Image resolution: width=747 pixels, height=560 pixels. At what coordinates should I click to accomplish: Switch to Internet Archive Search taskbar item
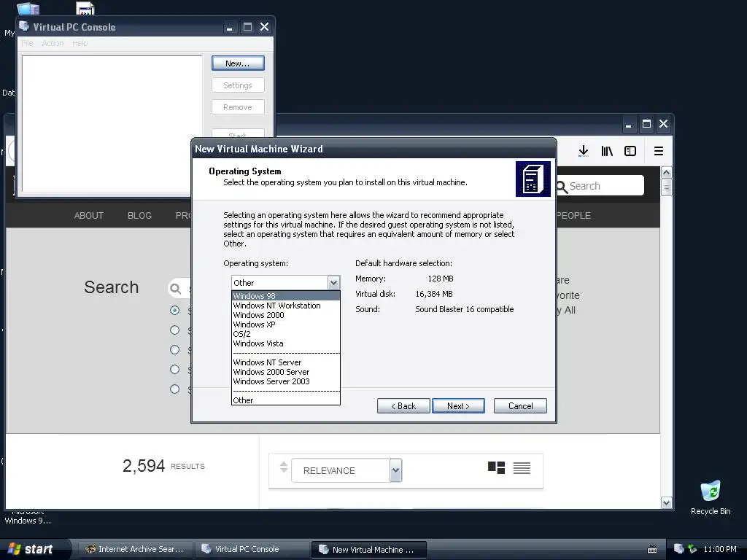coord(135,549)
